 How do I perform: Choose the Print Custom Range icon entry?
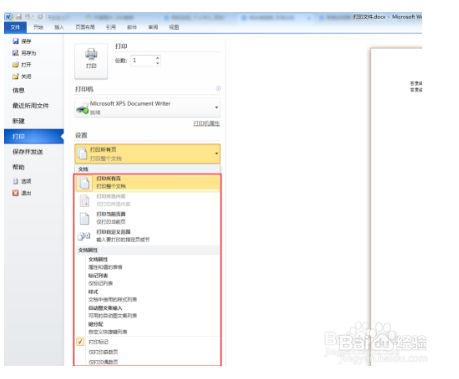pos(84,236)
